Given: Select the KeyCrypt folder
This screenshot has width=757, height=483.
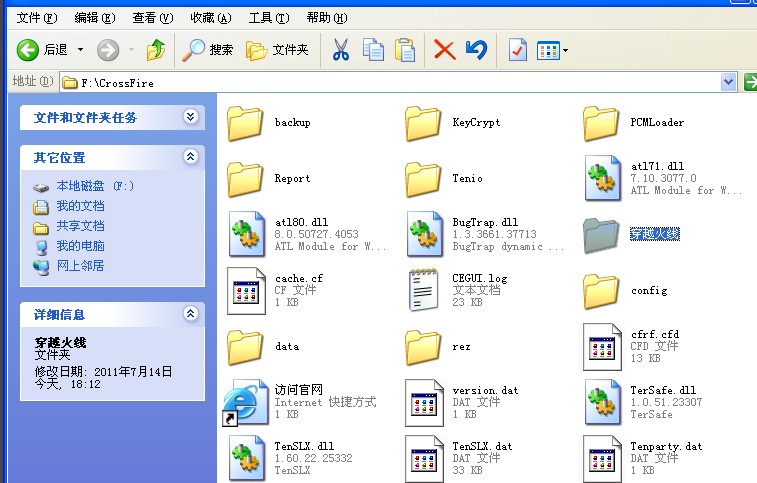Looking at the screenshot, I should pyautogui.click(x=453, y=123).
